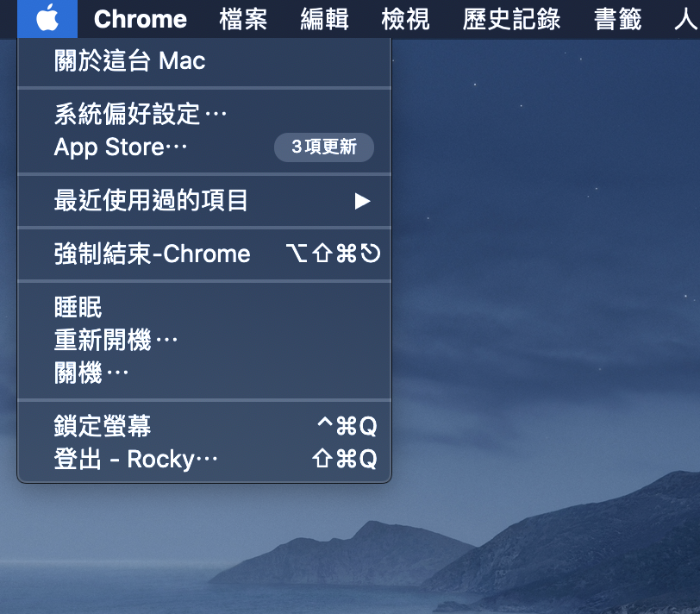
Task: Select 重新開機 option
Action: 116,340
